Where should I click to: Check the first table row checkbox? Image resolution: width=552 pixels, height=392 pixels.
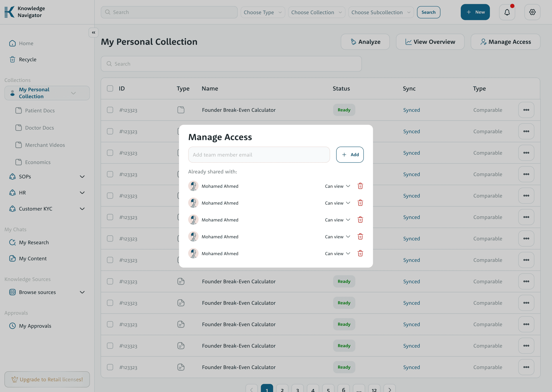point(110,110)
